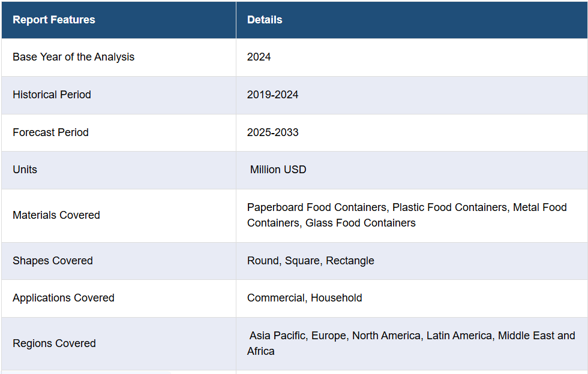Click the Report Features column header
Image resolution: width=588 pixels, height=374 pixels.
click(54, 20)
